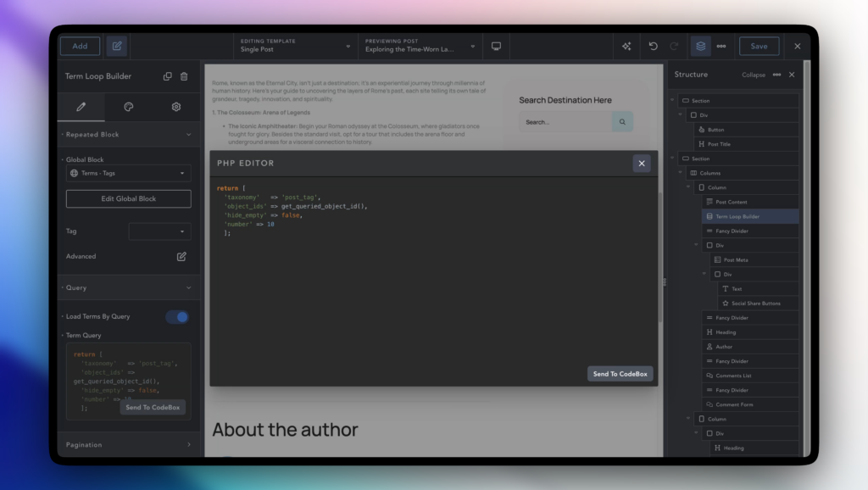Click the search magnifier icon button
Screen dimensions: 868x490
point(622,122)
